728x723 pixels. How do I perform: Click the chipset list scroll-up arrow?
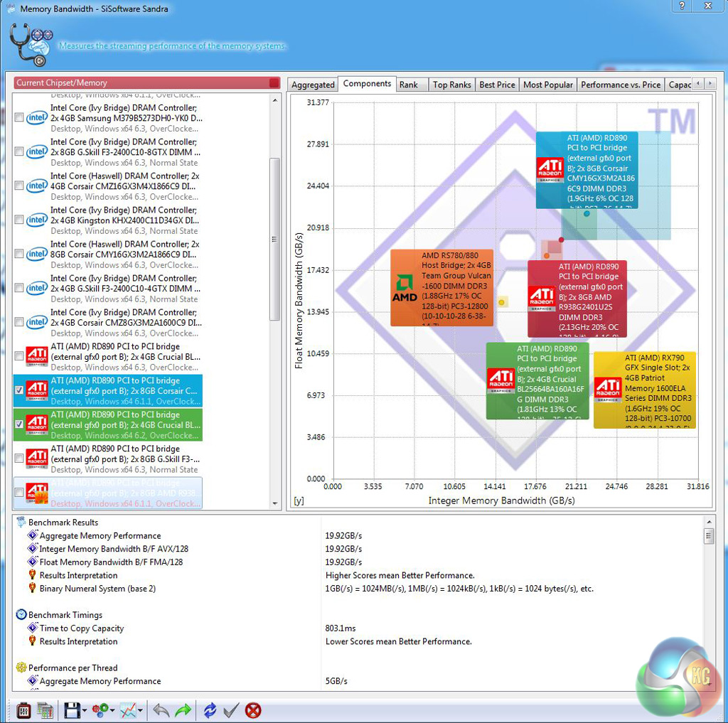click(275, 100)
